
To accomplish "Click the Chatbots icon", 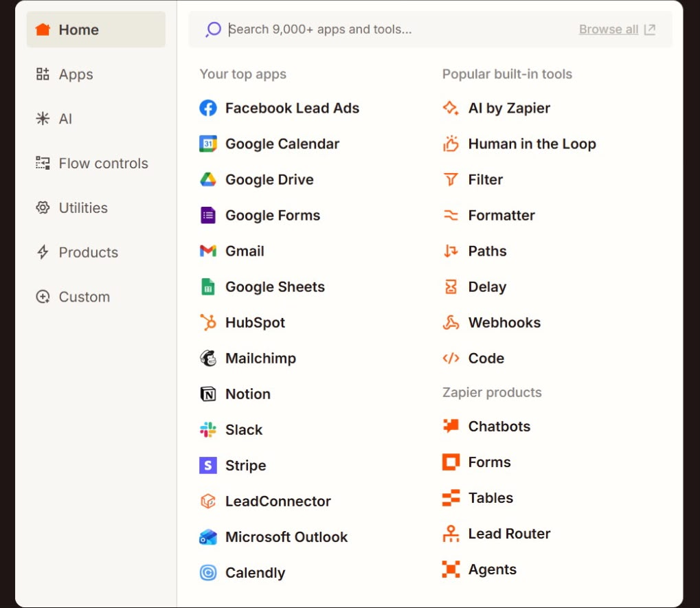I will [451, 426].
